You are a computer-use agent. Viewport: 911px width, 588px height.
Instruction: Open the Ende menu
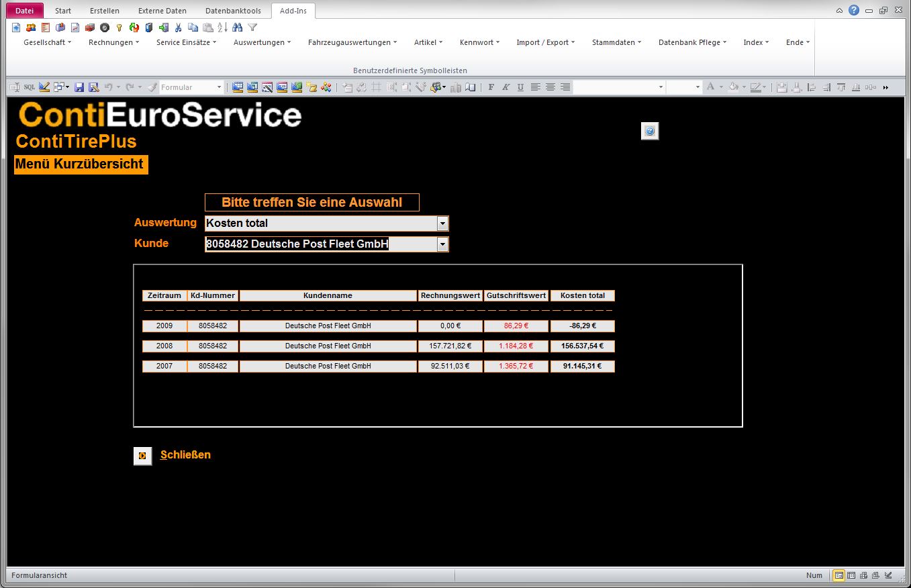pyautogui.click(x=798, y=42)
